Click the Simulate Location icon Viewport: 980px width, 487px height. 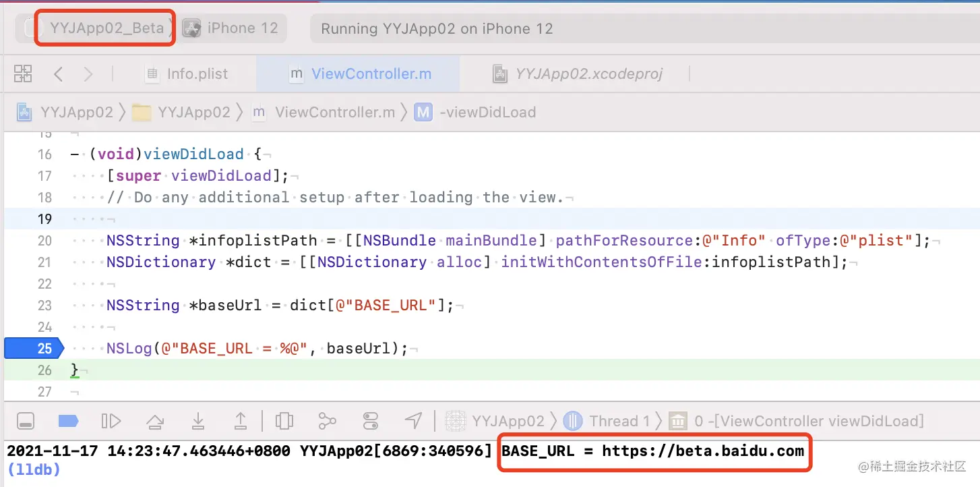click(x=413, y=420)
